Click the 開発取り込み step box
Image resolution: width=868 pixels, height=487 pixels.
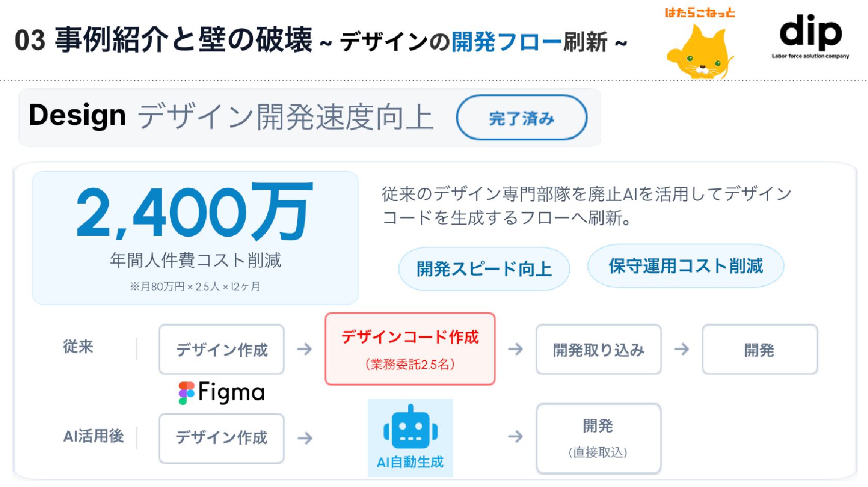tap(599, 349)
